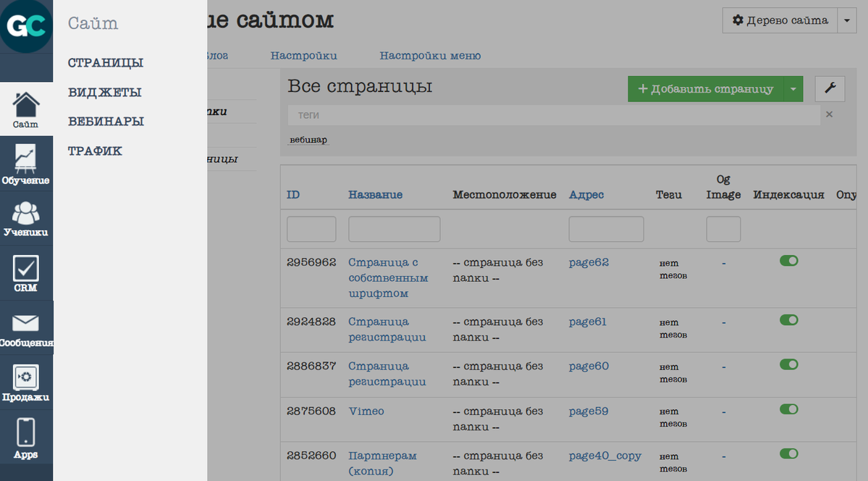Viewport: 868px width, 481px height.
Task: Click the Все страницы heading
Action: point(360,86)
